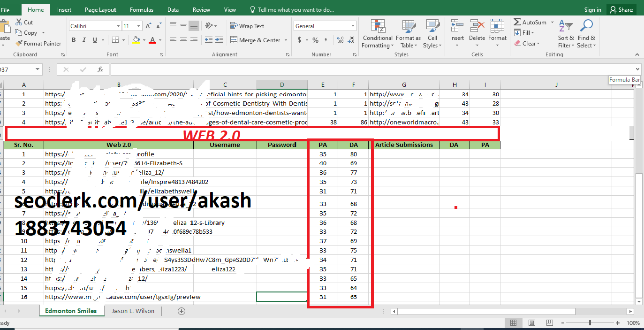644x330 pixels.
Task: Click Sign in link
Action: tap(592, 10)
